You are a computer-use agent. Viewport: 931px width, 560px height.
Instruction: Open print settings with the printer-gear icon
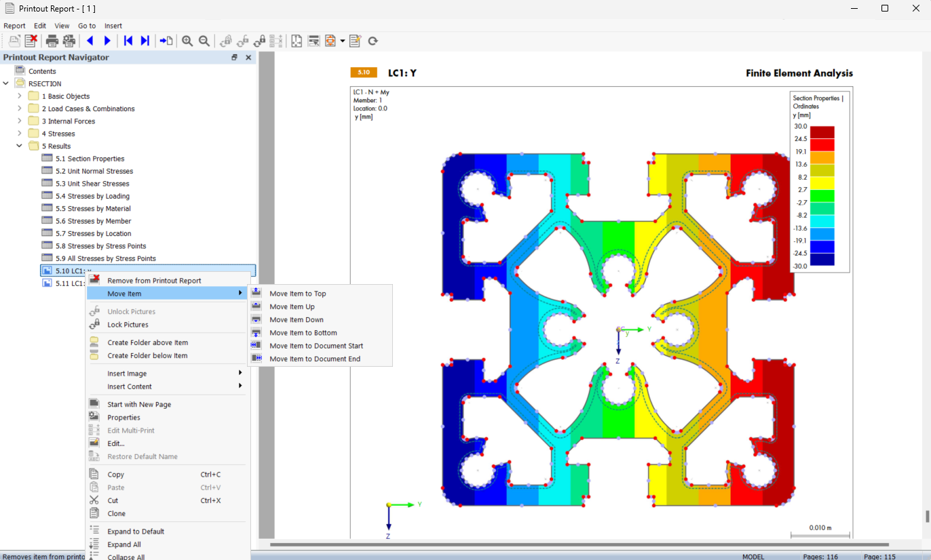pyautogui.click(x=69, y=41)
